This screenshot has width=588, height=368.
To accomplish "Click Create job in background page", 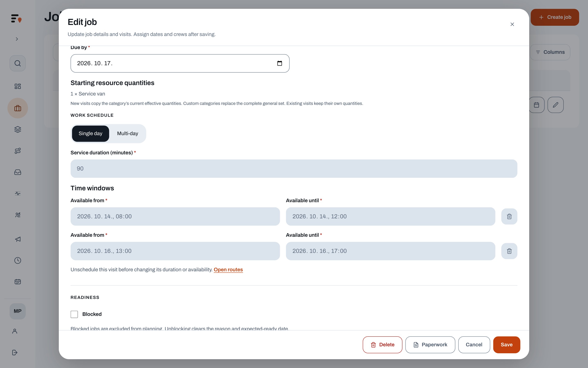I will point(555,17).
